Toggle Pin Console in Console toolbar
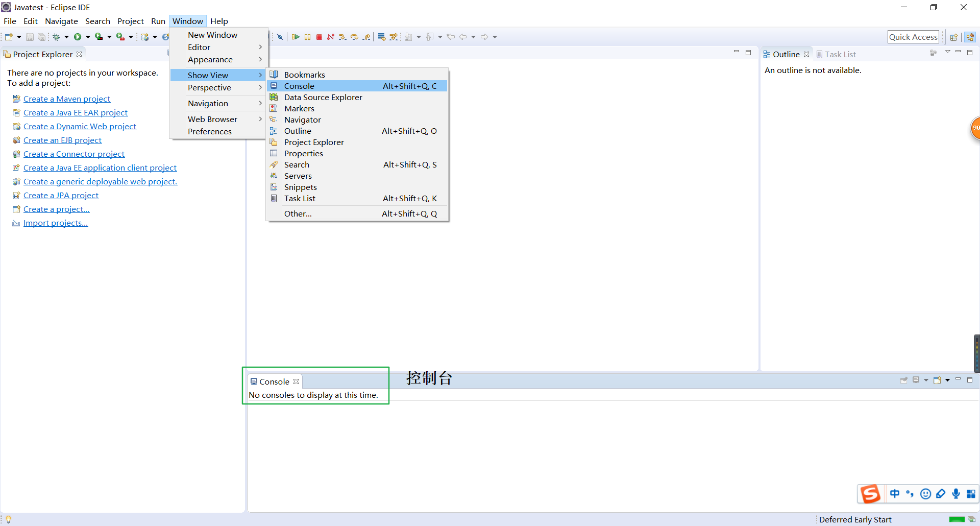The height and width of the screenshot is (526, 980). click(904, 380)
